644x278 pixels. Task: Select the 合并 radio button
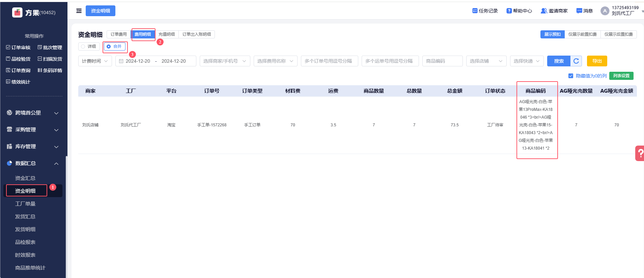click(x=109, y=47)
